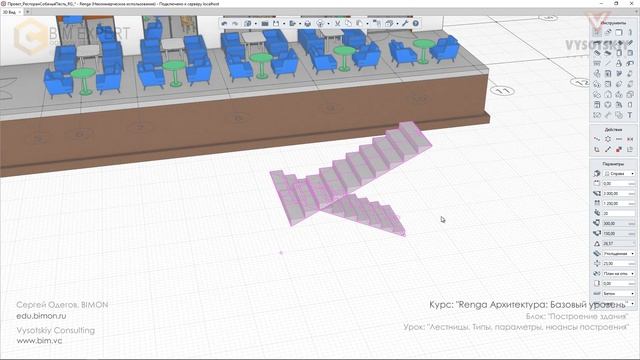Click the Cut scissors icon

338,24
